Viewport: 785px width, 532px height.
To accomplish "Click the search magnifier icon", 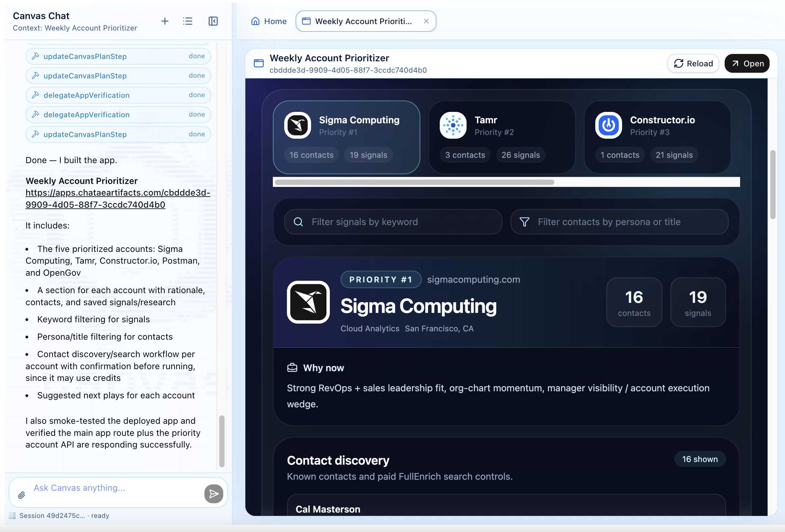I will pyautogui.click(x=298, y=222).
